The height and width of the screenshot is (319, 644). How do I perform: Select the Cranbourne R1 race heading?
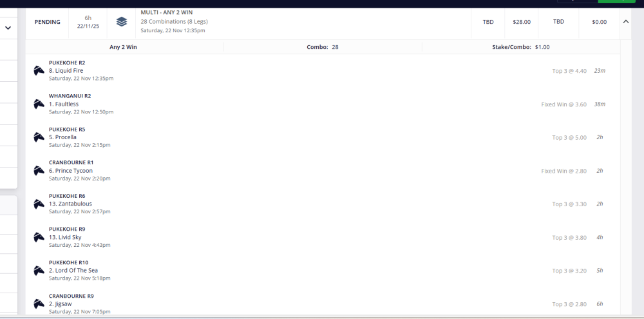[x=71, y=162]
